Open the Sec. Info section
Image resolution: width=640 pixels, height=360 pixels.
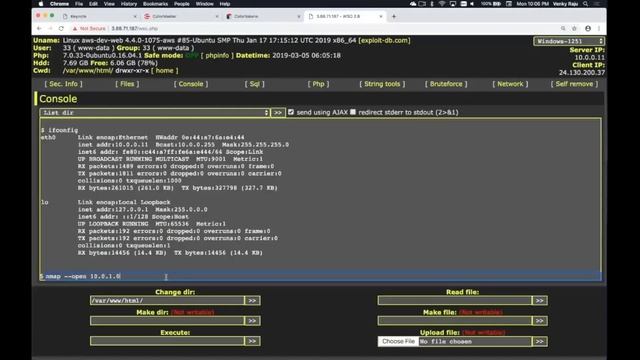point(63,84)
